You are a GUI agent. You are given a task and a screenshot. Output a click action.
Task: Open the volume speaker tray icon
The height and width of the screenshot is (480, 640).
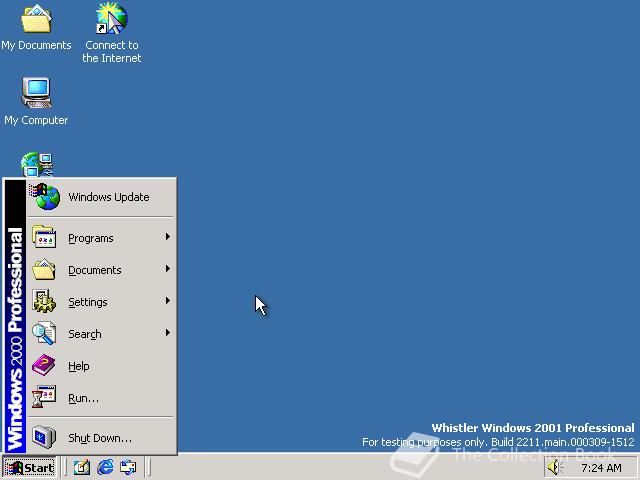click(554, 467)
